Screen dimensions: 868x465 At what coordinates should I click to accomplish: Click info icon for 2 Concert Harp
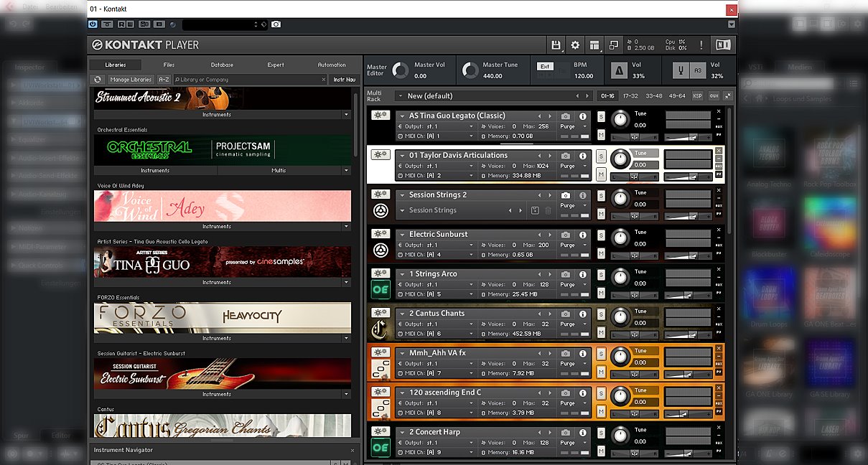(582, 432)
